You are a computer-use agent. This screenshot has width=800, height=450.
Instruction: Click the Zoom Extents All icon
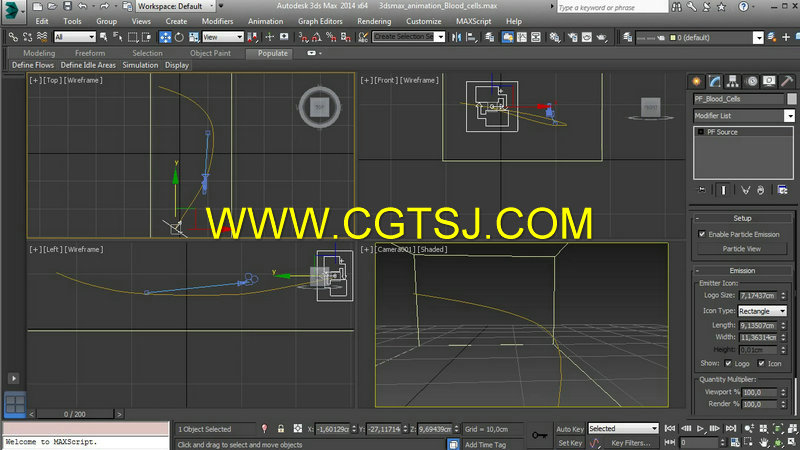pyautogui.click(x=792, y=429)
